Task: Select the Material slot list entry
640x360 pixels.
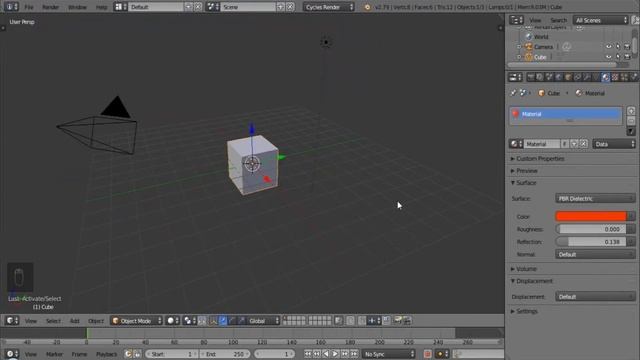Action: [566, 114]
